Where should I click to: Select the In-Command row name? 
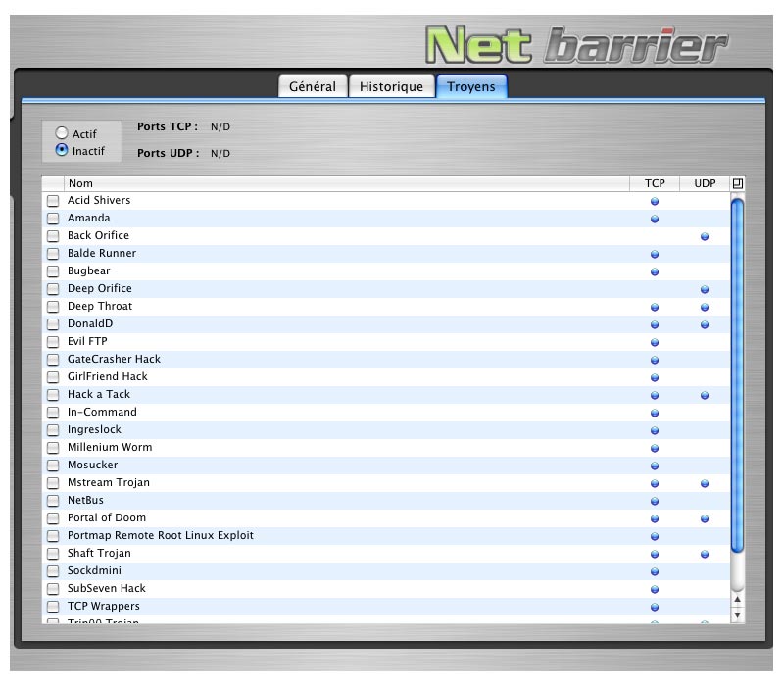tap(102, 412)
